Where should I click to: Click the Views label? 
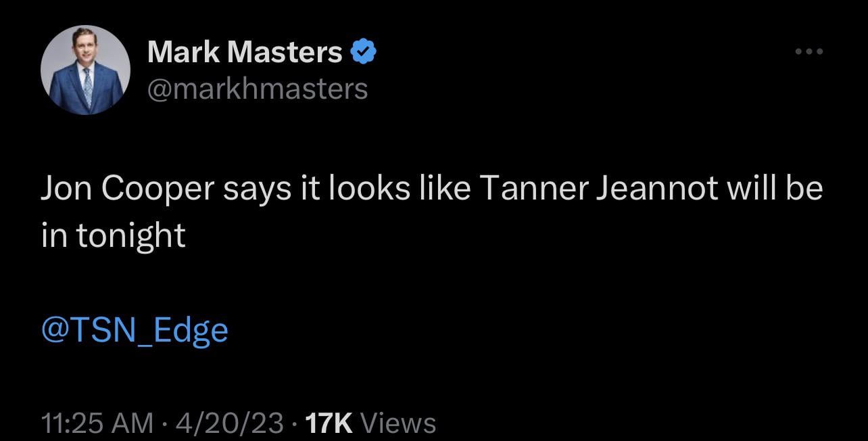pos(399,423)
